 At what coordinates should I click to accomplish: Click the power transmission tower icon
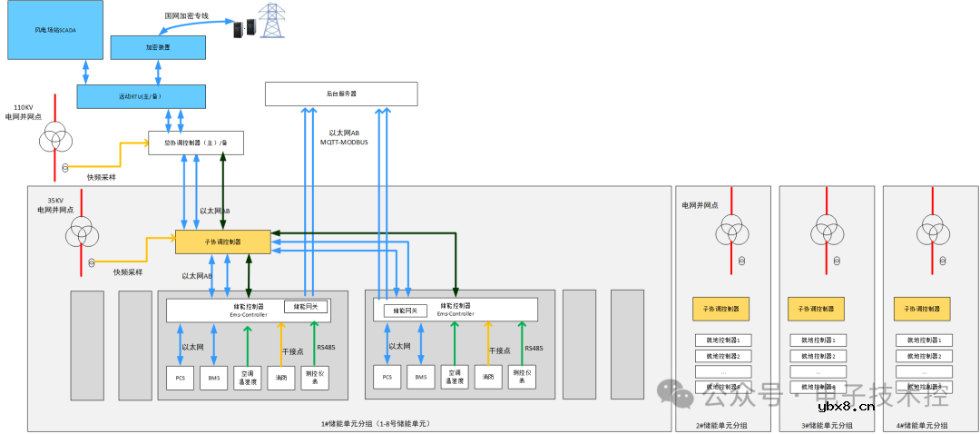pos(271,21)
